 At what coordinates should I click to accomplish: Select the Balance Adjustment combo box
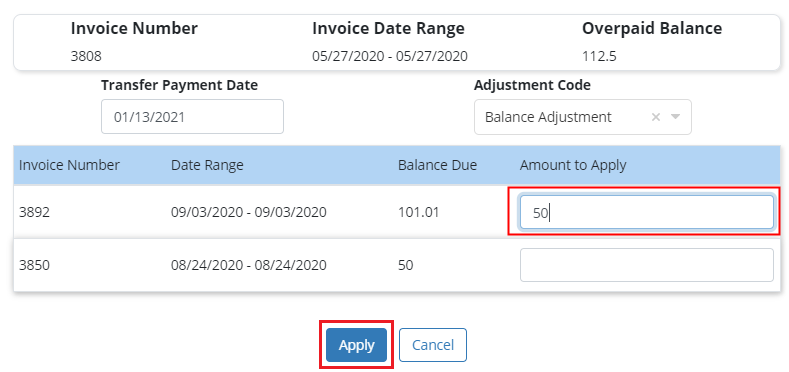click(x=583, y=117)
